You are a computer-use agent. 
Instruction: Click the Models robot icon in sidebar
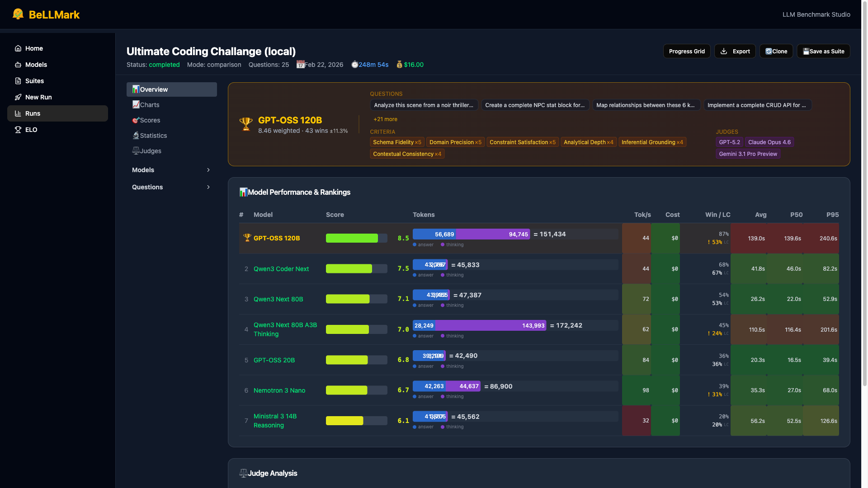tap(18, 65)
